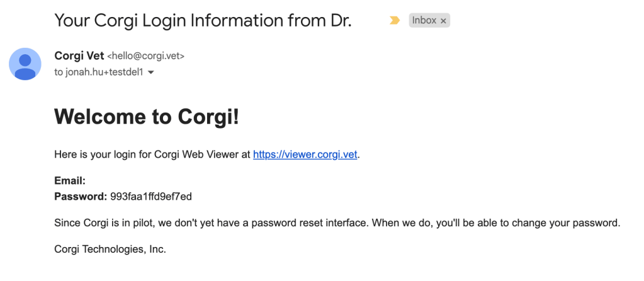Viewport: 644px width, 281px height.
Task: Click the Welcome to Corgi! heading
Action: (x=147, y=117)
